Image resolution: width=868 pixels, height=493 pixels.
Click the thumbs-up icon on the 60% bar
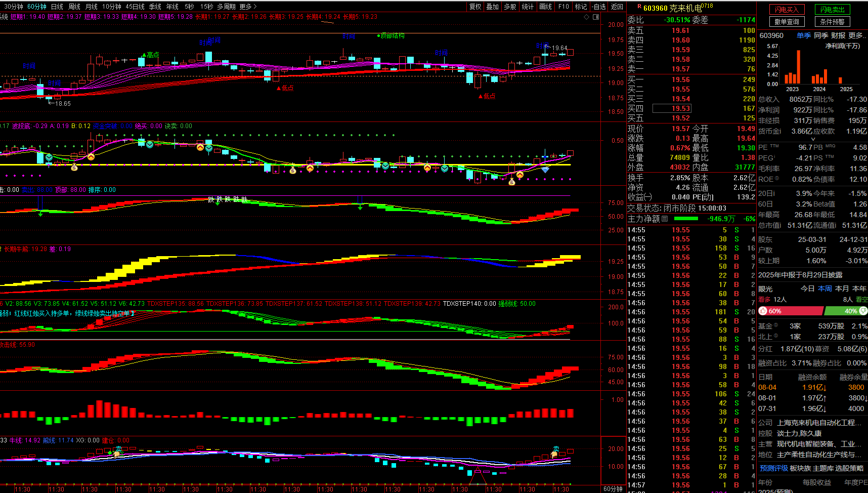[x=763, y=311]
